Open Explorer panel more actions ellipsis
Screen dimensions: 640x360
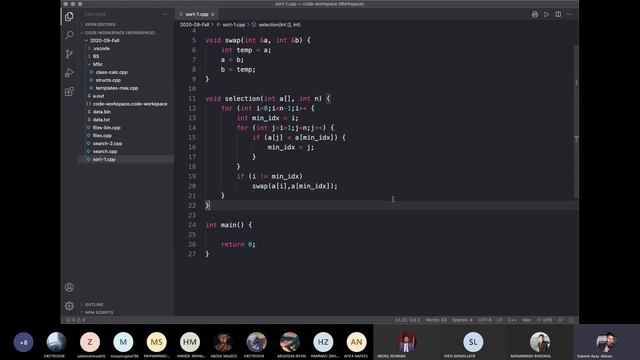(164, 14)
